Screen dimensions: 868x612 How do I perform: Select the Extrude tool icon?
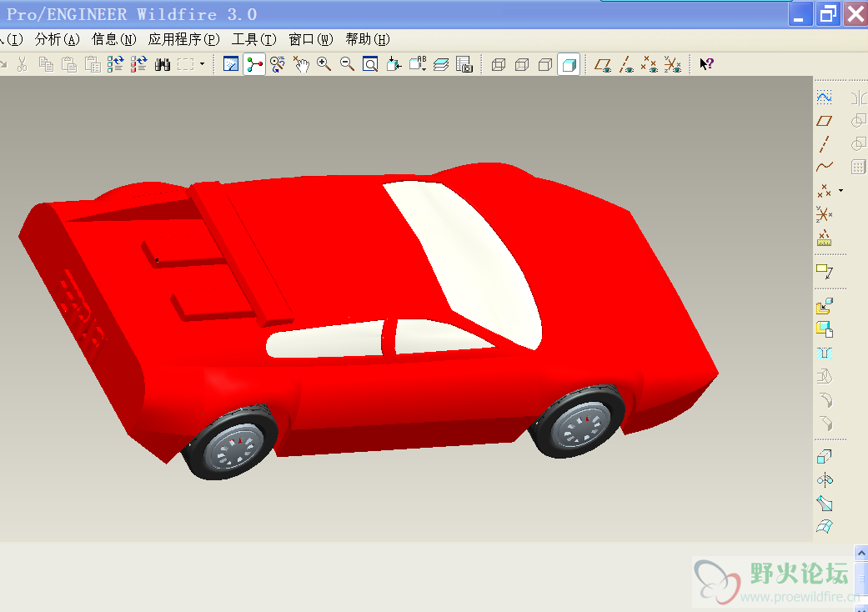click(x=825, y=457)
